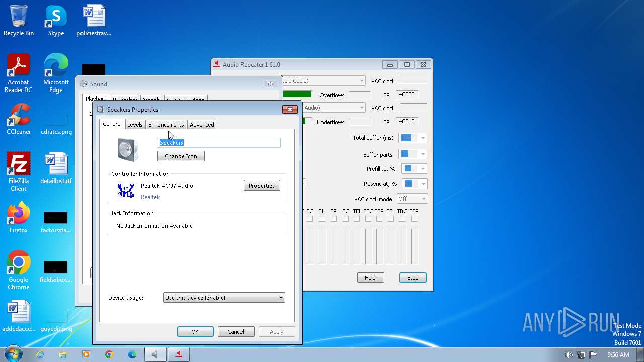Stop the Audio Repeater
The width and height of the screenshot is (644, 362).
tap(413, 278)
